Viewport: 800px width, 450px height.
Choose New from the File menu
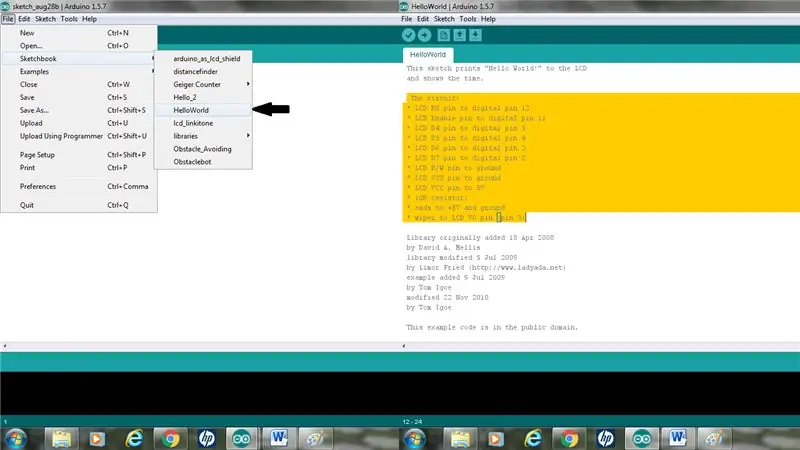(x=79, y=33)
